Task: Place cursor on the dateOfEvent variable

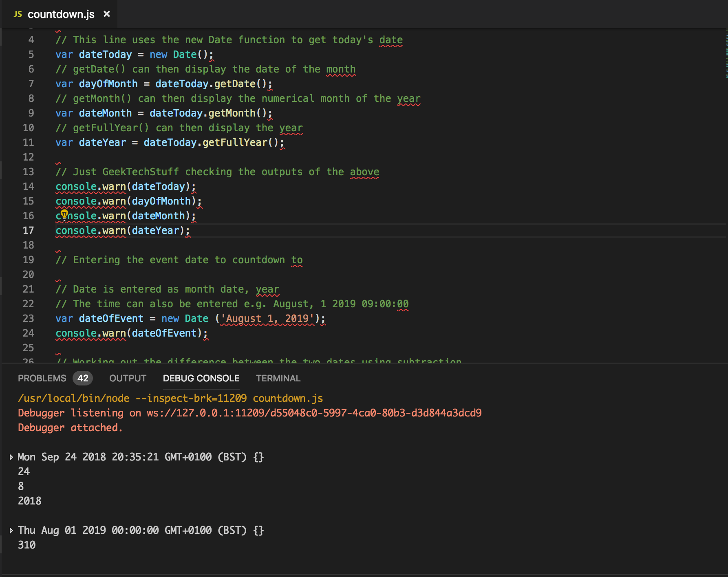Action: click(112, 318)
